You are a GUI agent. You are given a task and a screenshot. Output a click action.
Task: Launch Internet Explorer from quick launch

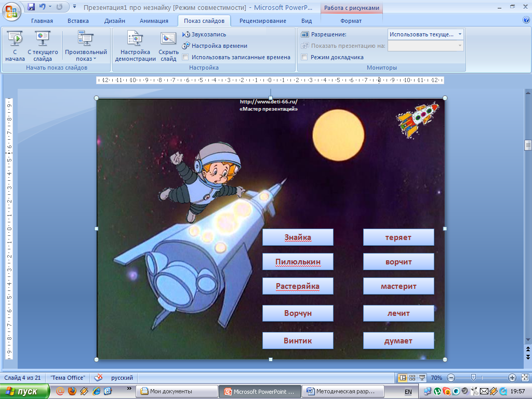[x=96, y=391]
